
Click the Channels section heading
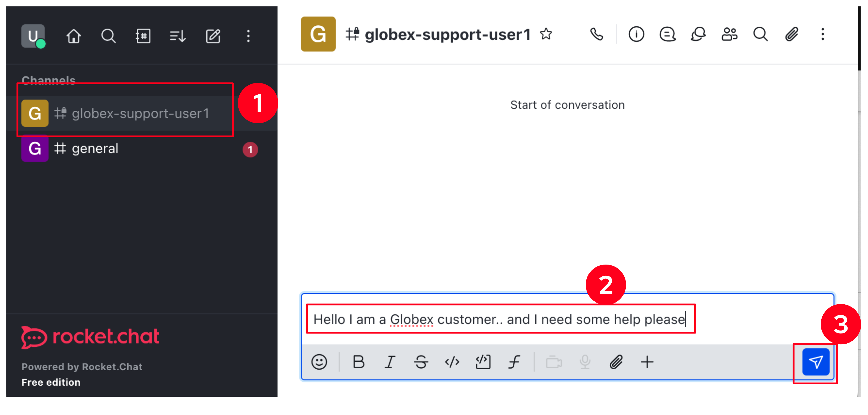49,80
